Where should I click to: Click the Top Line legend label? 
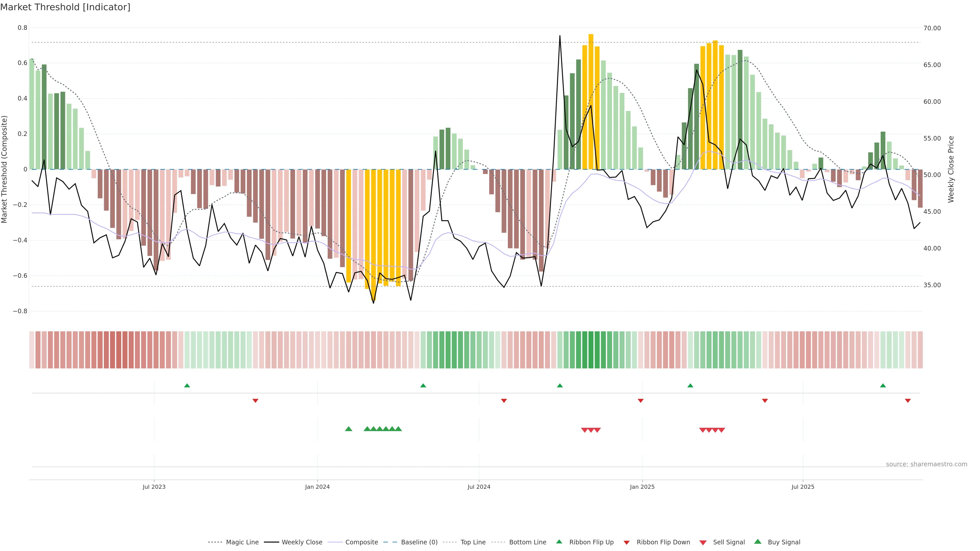coord(473,542)
